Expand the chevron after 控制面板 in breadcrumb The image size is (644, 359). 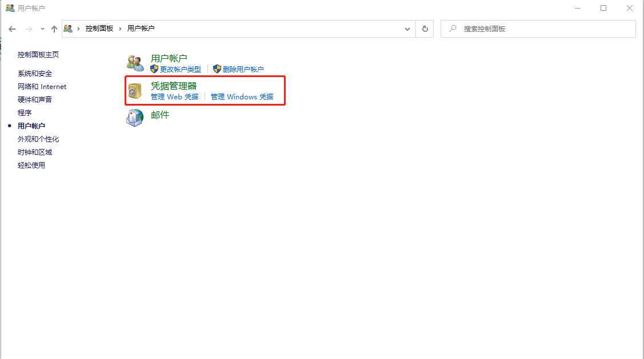(x=120, y=29)
